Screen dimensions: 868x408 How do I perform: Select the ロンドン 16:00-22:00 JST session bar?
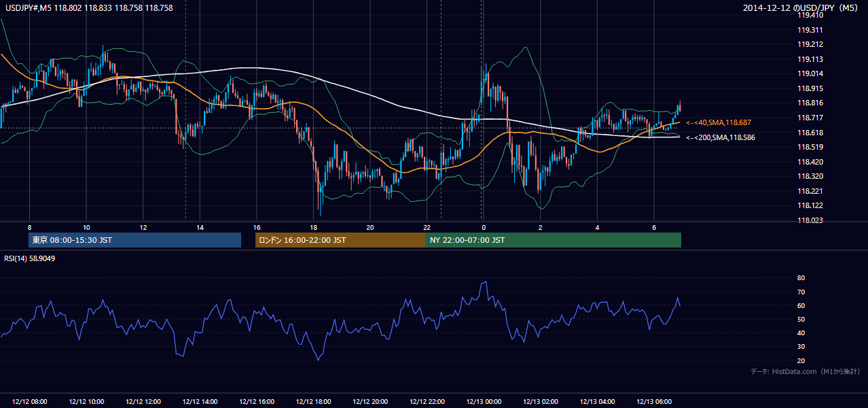tap(340, 240)
